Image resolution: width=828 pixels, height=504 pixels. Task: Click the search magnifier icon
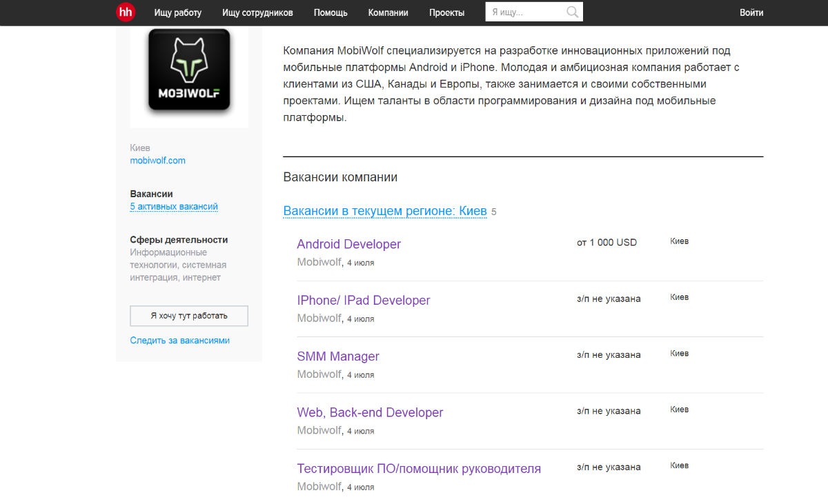(x=572, y=12)
